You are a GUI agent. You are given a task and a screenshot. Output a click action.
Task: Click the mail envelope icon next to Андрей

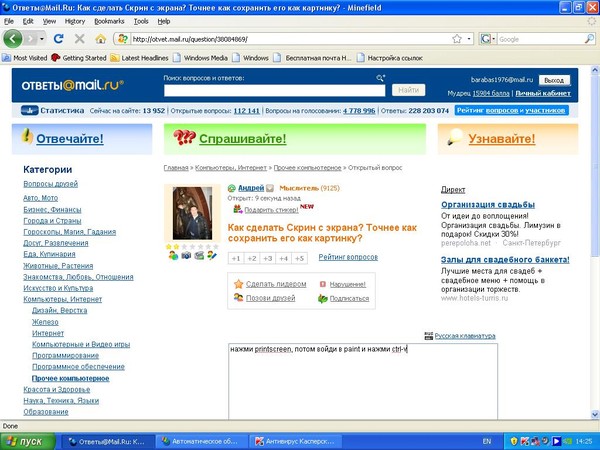pyautogui.click(x=270, y=188)
